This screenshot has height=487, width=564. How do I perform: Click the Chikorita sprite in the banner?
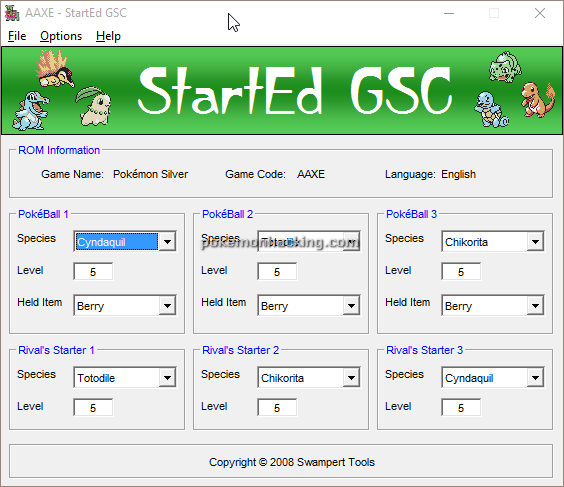pyautogui.click(x=93, y=106)
